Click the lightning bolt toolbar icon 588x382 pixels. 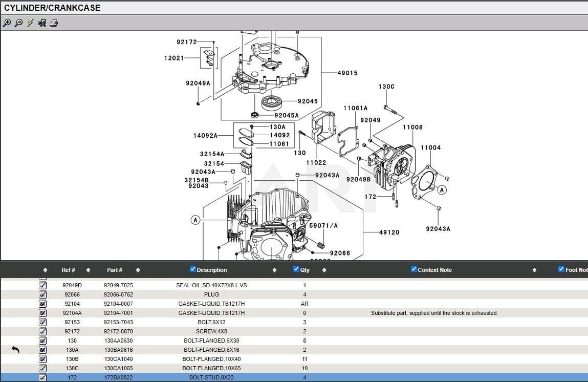click(x=30, y=23)
